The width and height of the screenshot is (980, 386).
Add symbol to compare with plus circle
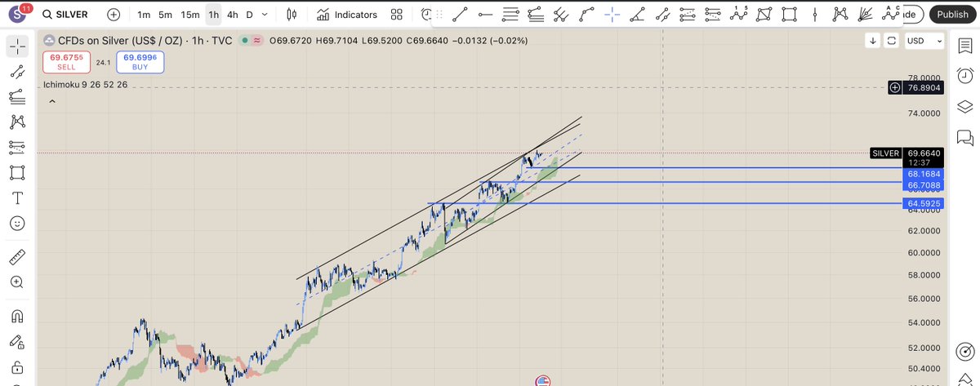pos(113,15)
